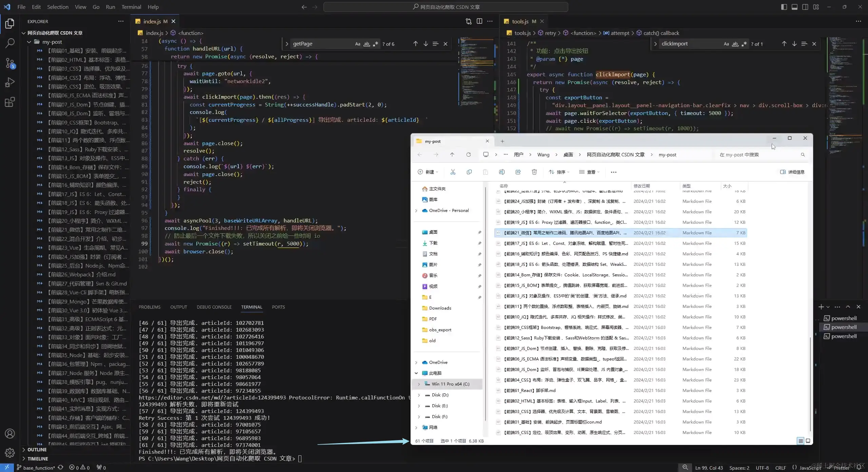
Task: Switch to the DEBUG CONSOLE panel tab
Action: tap(214, 307)
